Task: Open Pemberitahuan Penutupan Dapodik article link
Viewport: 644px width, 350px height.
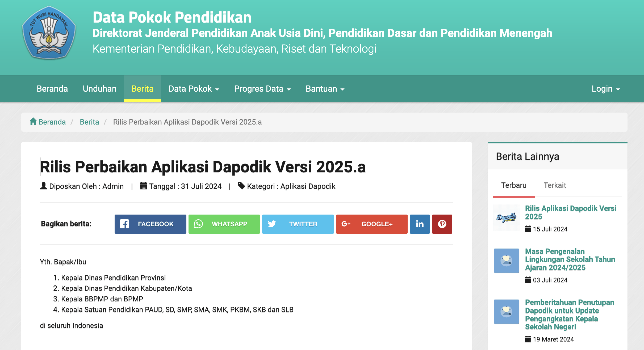Action: pos(570,315)
